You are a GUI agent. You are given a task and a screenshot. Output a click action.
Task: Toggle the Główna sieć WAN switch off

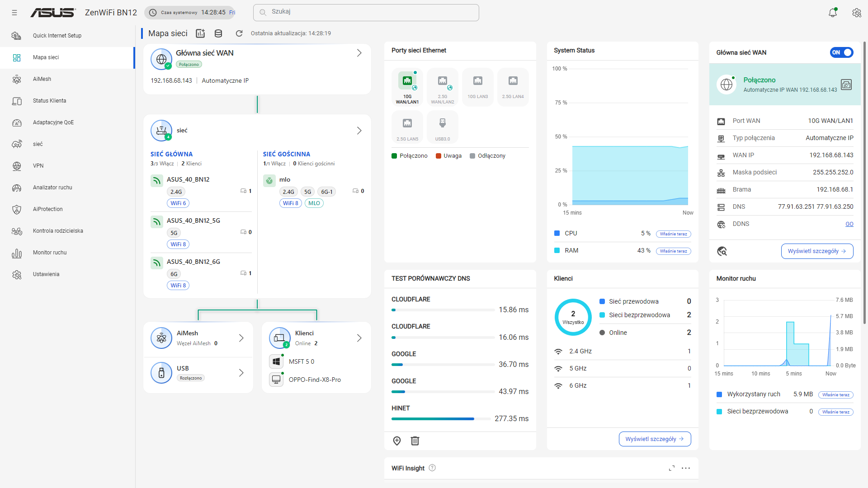click(x=841, y=52)
